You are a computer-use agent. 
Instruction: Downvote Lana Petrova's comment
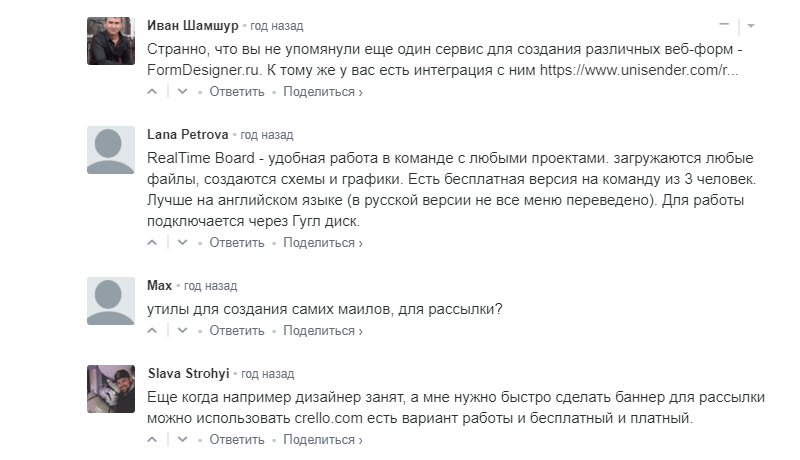(x=182, y=243)
